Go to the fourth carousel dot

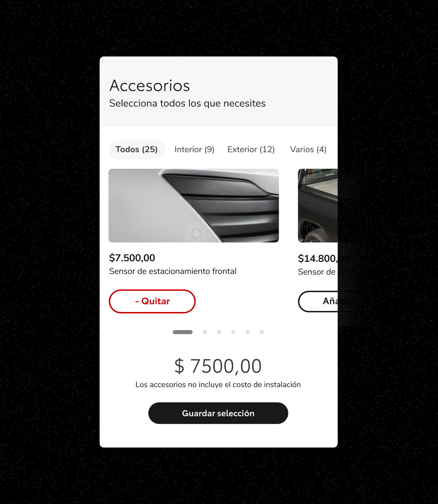233,332
